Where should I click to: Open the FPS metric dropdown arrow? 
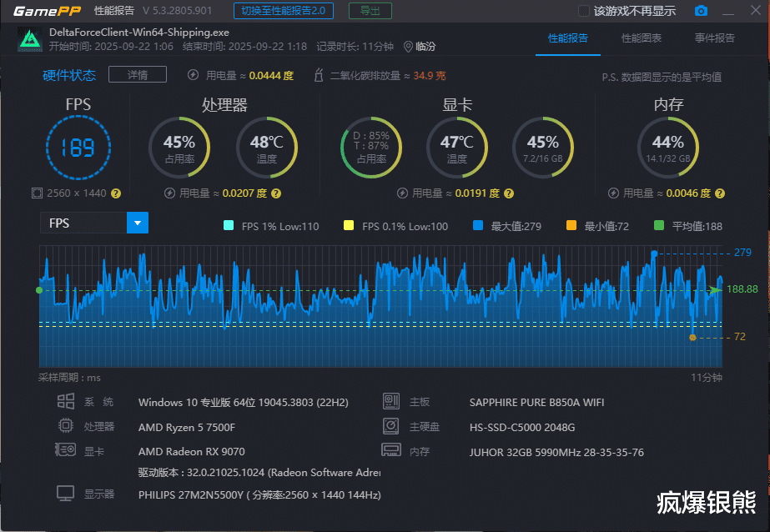tap(138, 223)
